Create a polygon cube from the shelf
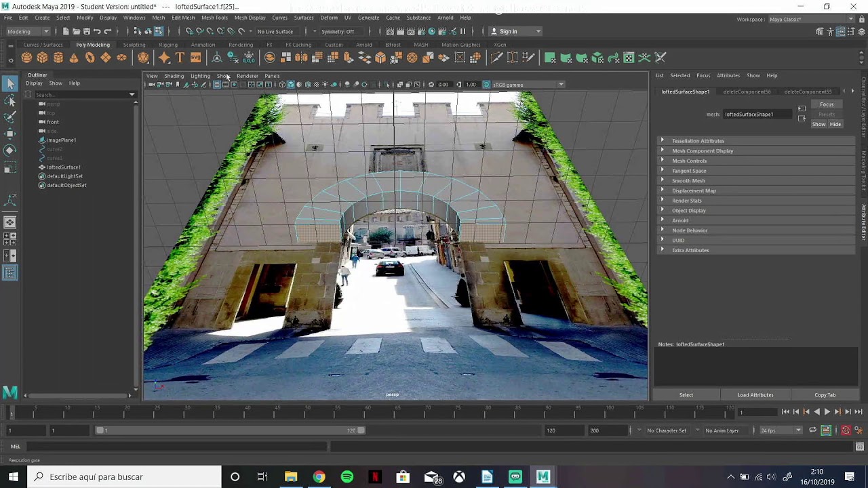 (42, 58)
